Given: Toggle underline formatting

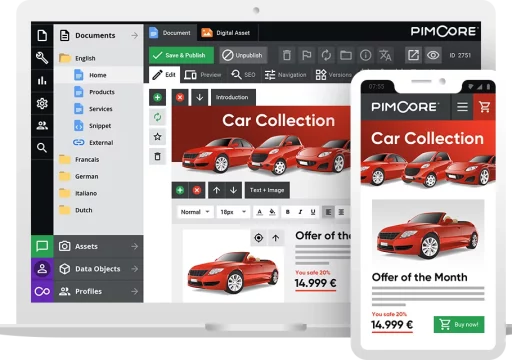Looking at the screenshot, I should (313, 212).
